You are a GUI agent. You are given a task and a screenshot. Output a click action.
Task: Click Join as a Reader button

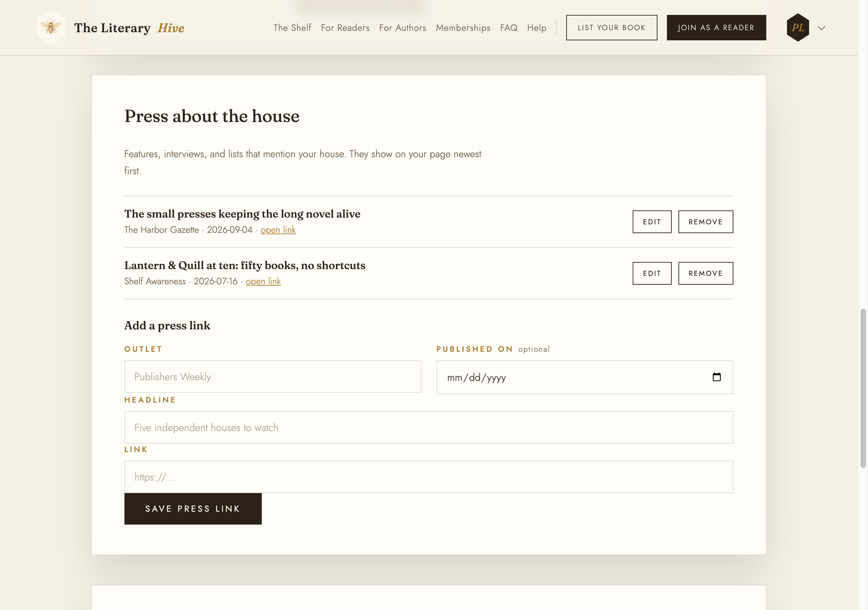click(716, 27)
